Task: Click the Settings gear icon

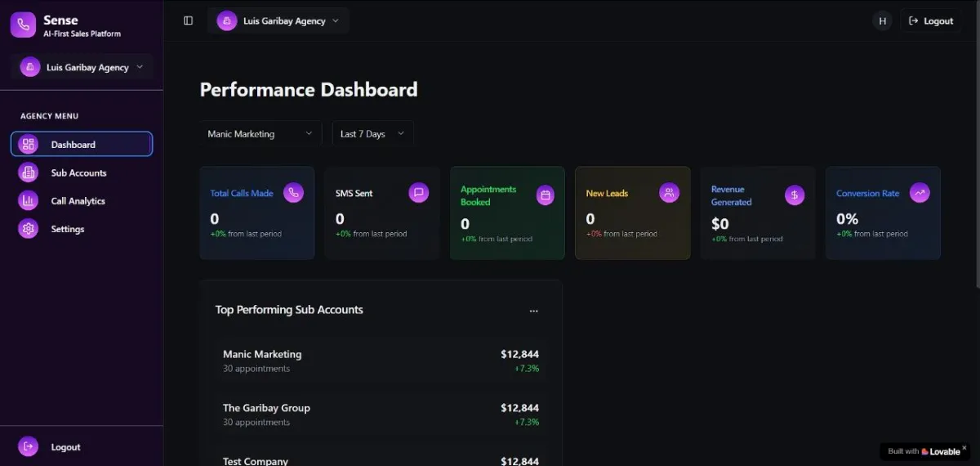Action: click(x=29, y=229)
